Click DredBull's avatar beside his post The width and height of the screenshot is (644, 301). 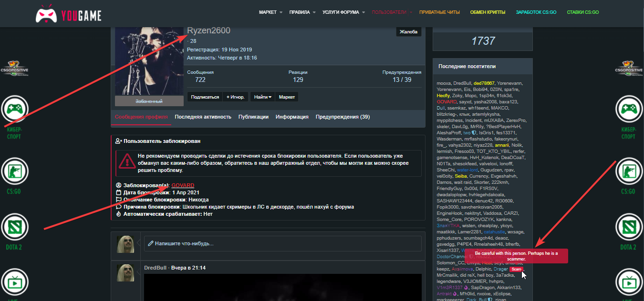[125, 273]
